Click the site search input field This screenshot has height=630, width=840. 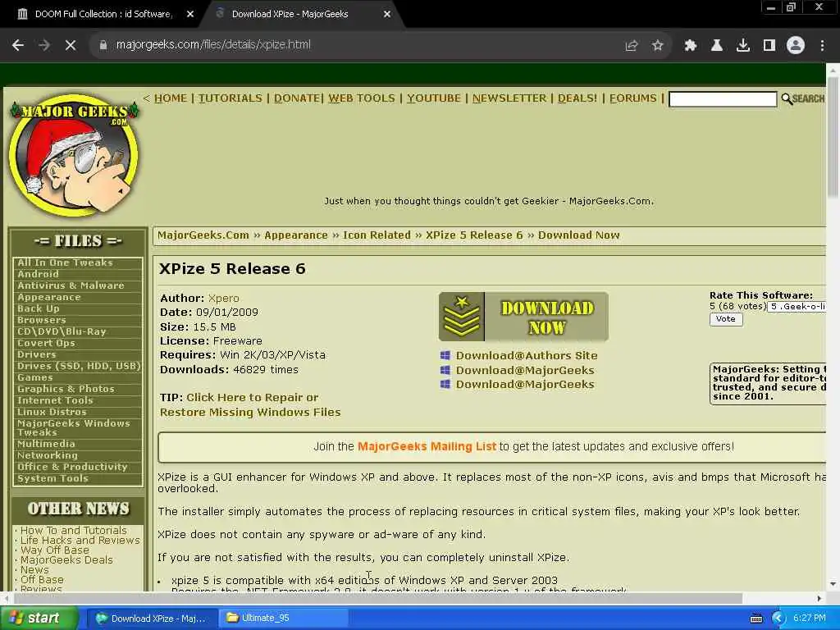723,99
